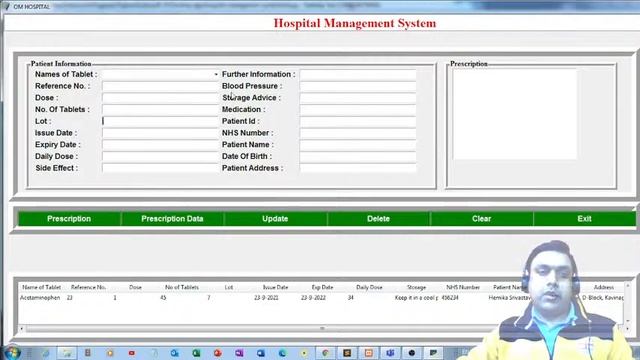This screenshot has width=640, height=360.
Task: Open Microsoft Teams from the taskbar
Action: pos(390,353)
